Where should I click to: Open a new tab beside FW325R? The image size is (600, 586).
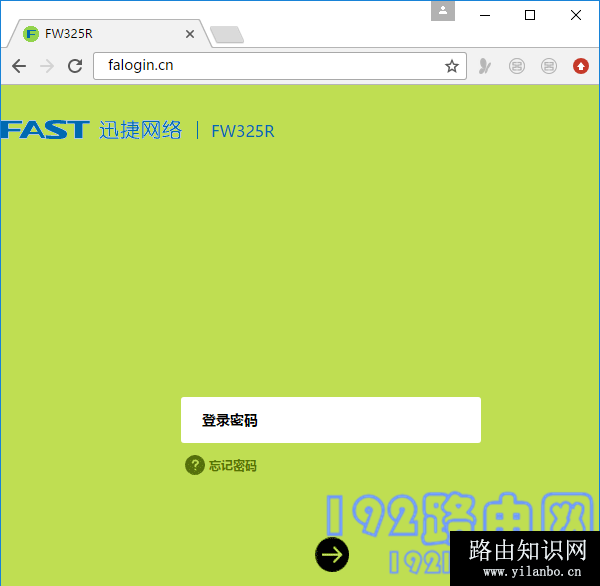point(227,34)
